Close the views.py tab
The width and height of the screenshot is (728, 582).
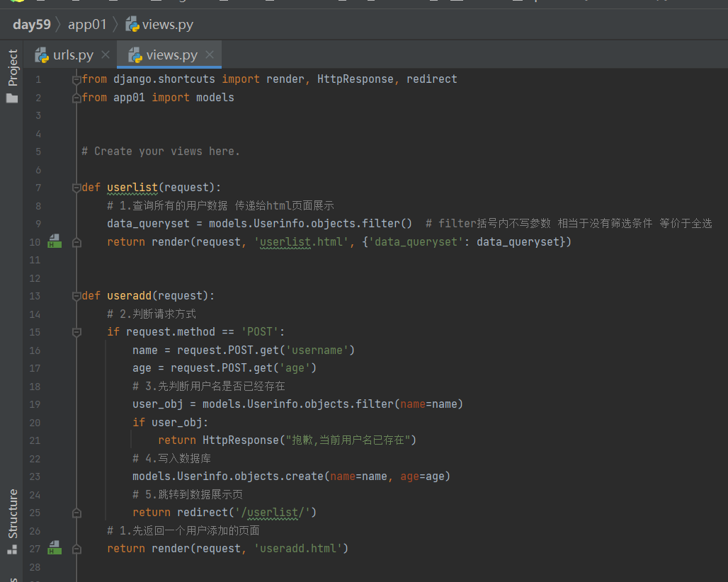point(210,55)
